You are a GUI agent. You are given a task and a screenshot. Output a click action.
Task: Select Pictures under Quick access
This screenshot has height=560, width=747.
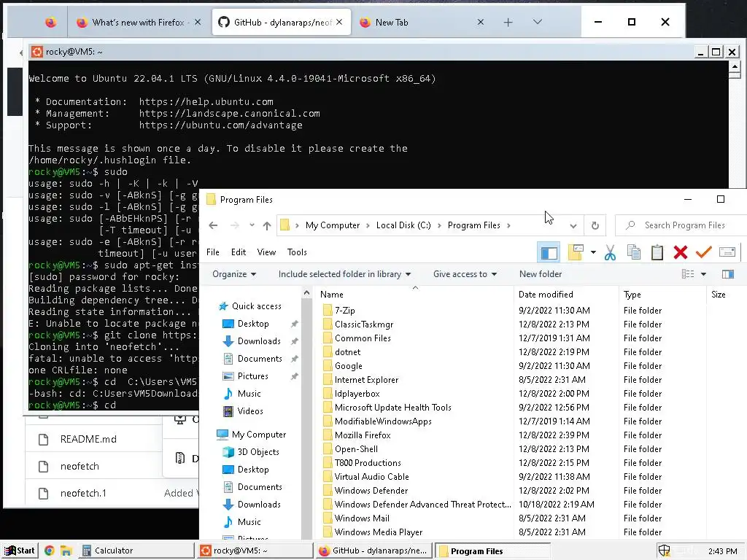(252, 376)
